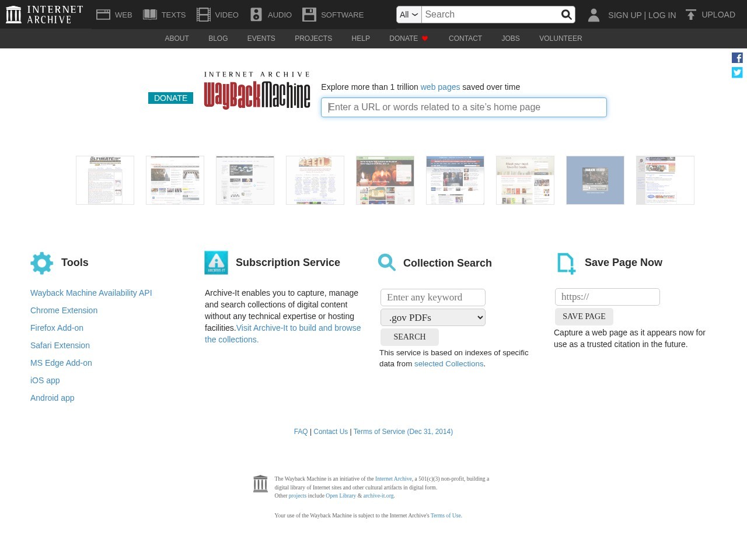
Task: Focus the top Search input field
Action: [x=490, y=15]
